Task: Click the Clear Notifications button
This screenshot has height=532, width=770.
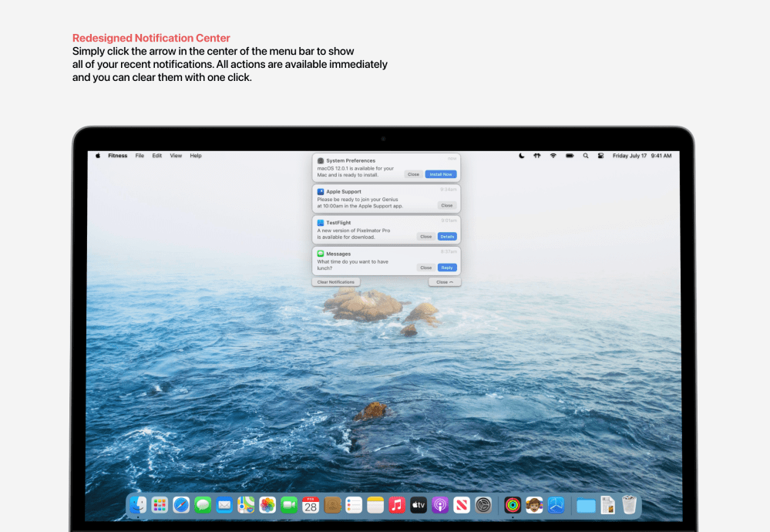Action: point(336,282)
